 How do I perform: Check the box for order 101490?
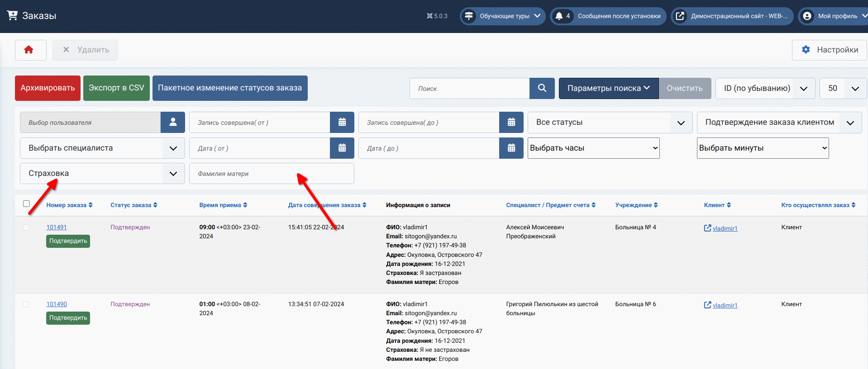pyautogui.click(x=26, y=304)
